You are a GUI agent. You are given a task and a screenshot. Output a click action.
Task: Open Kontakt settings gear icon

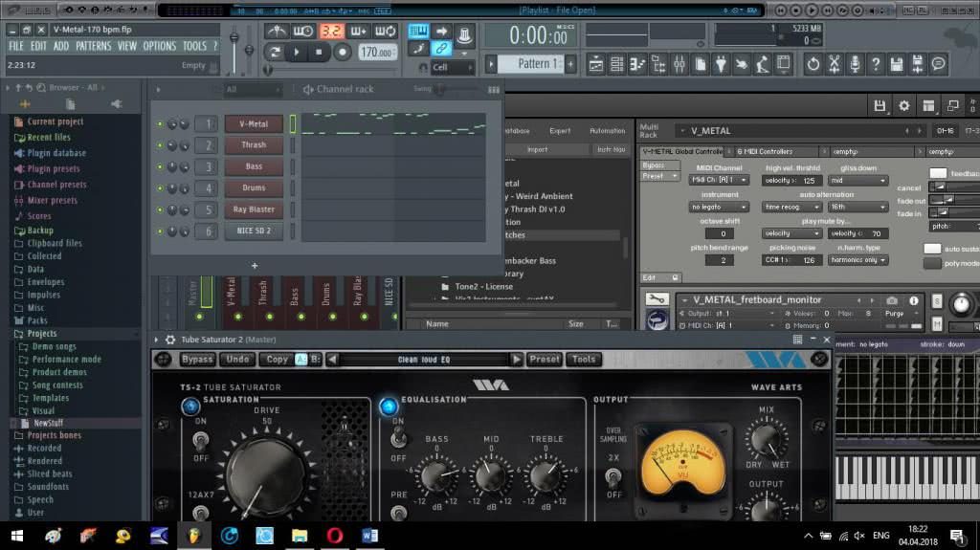903,105
